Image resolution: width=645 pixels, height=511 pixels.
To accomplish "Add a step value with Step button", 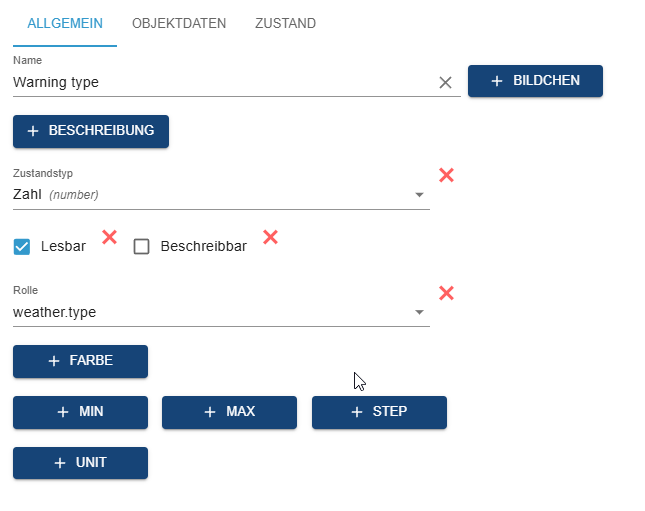I will 379,412.
